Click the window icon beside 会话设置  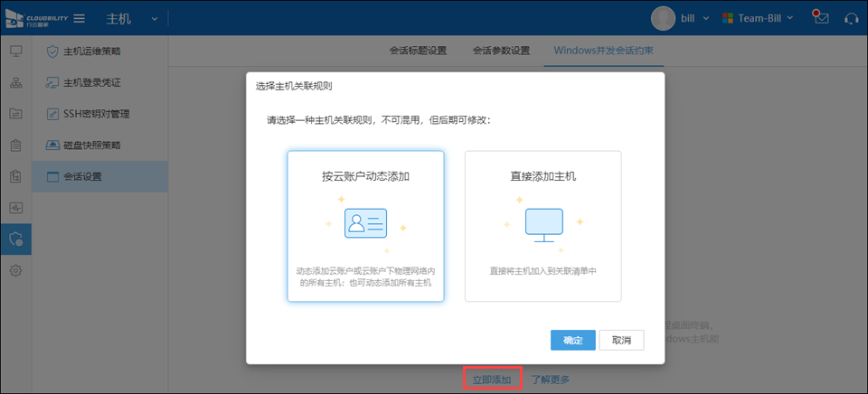pyautogui.click(x=52, y=176)
